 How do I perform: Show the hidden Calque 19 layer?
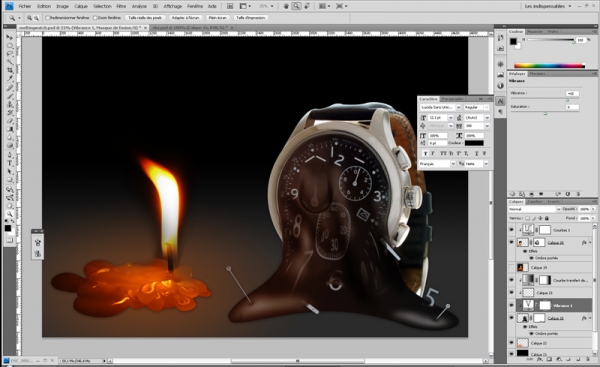tap(512, 268)
